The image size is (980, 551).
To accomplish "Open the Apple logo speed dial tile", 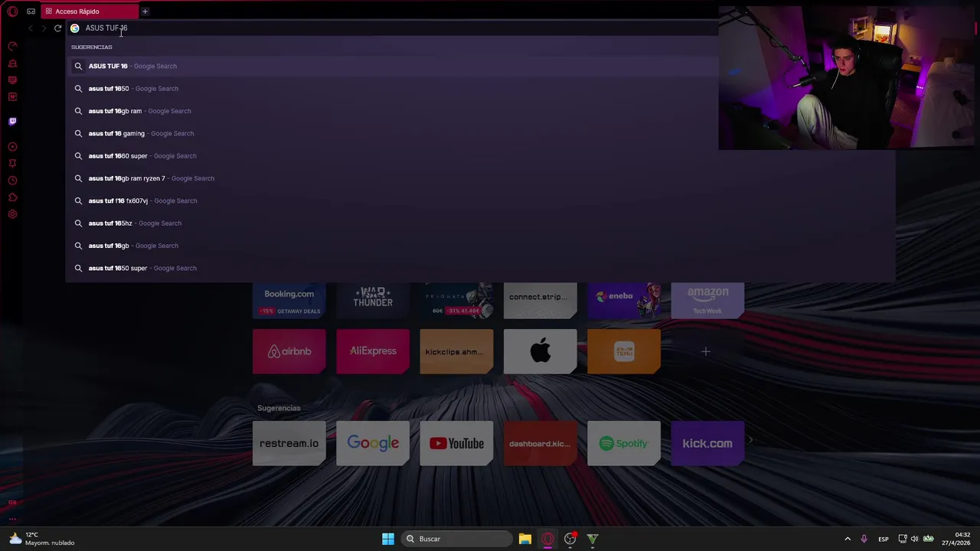I will point(540,351).
